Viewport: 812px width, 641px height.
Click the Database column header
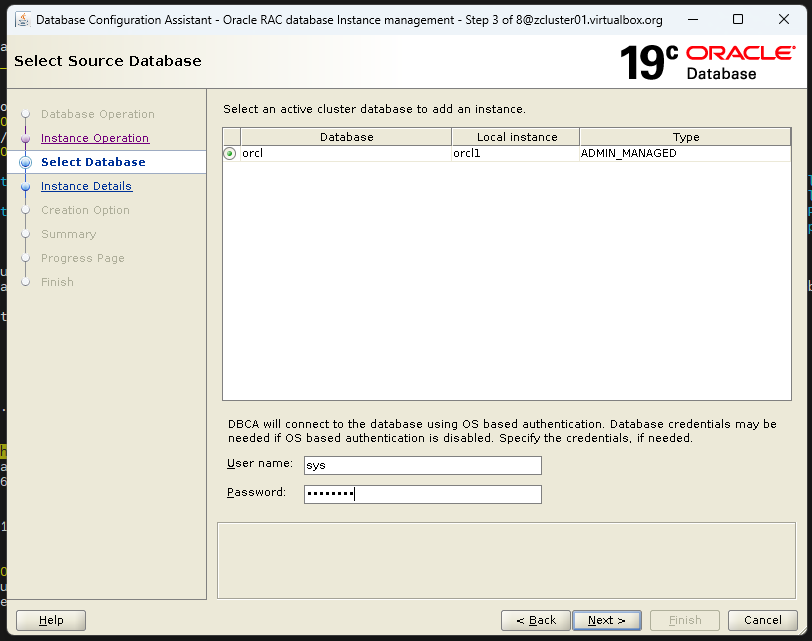pyautogui.click(x=346, y=137)
